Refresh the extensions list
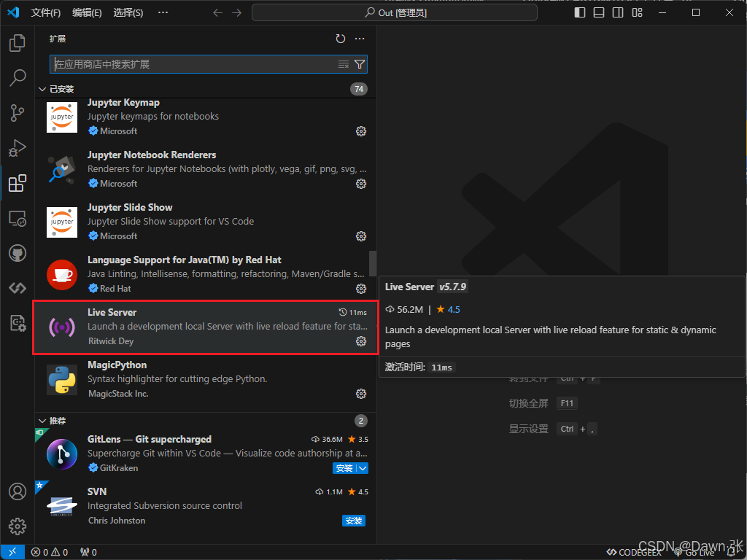 [340, 39]
